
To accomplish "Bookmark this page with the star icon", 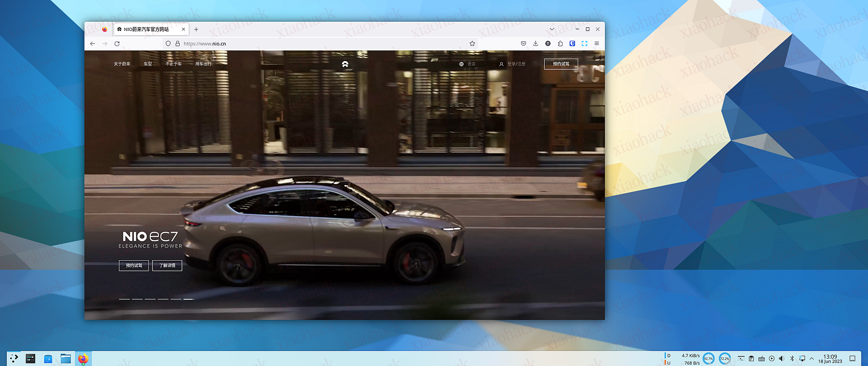I will click(472, 44).
